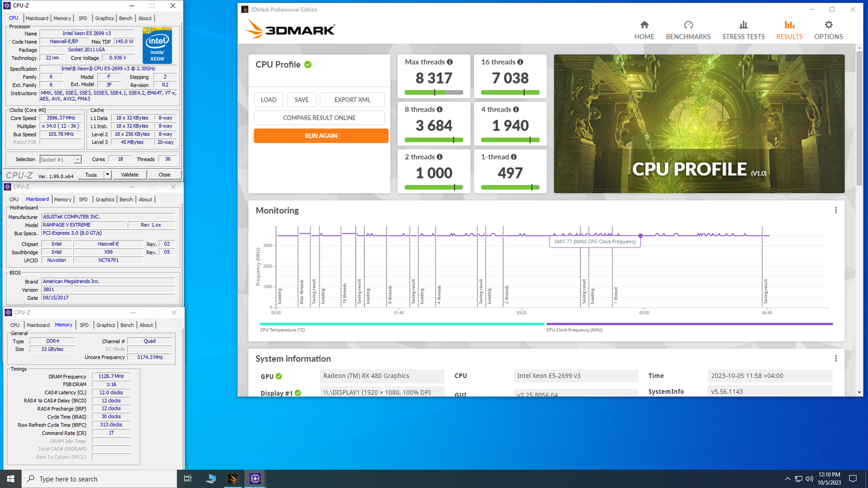Viewport: 868px width, 488px height.
Task: Click the LOAD button
Action: click(x=269, y=99)
